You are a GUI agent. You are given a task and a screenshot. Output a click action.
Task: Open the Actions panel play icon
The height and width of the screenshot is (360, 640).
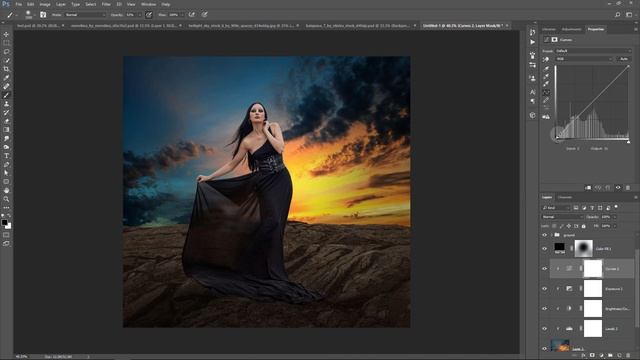pyautogui.click(x=532, y=42)
